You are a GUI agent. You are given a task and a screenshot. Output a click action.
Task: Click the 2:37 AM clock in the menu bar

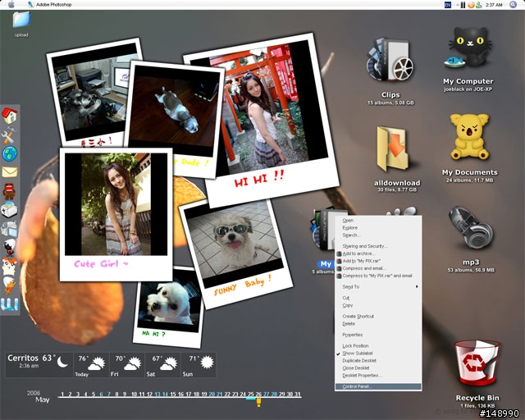coord(494,5)
